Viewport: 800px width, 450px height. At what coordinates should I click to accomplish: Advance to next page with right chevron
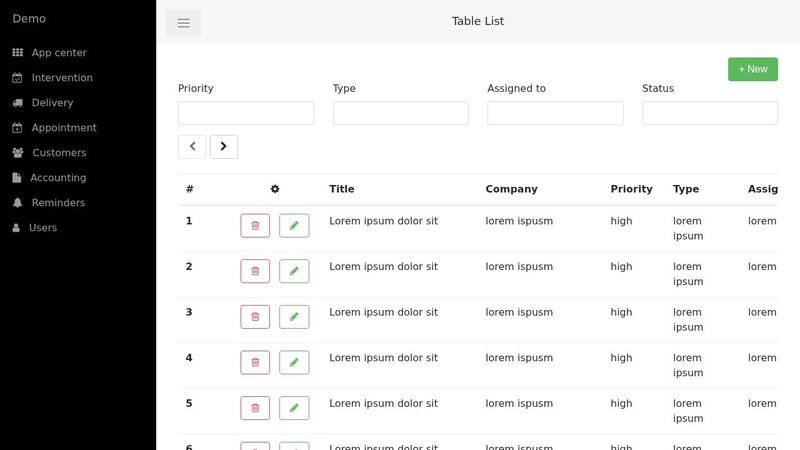click(224, 147)
